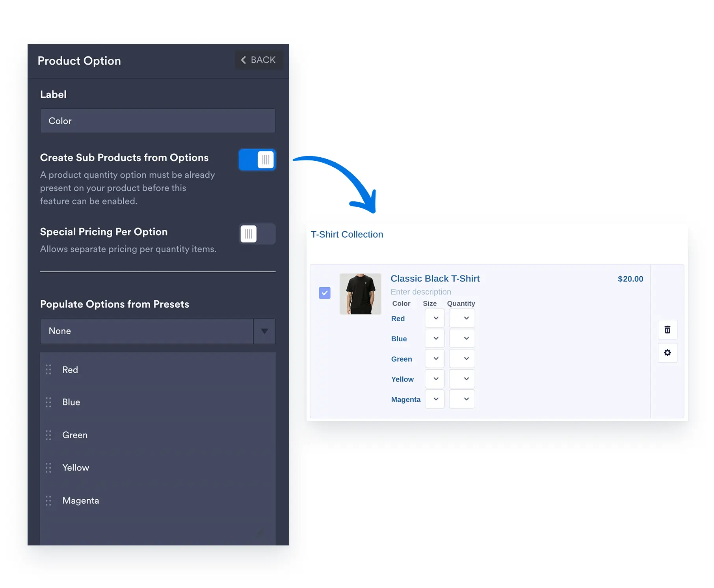Uncheck the Classic Black T-Shirt checkbox
Image resolution: width=714 pixels, height=588 pixels.
coord(325,293)
